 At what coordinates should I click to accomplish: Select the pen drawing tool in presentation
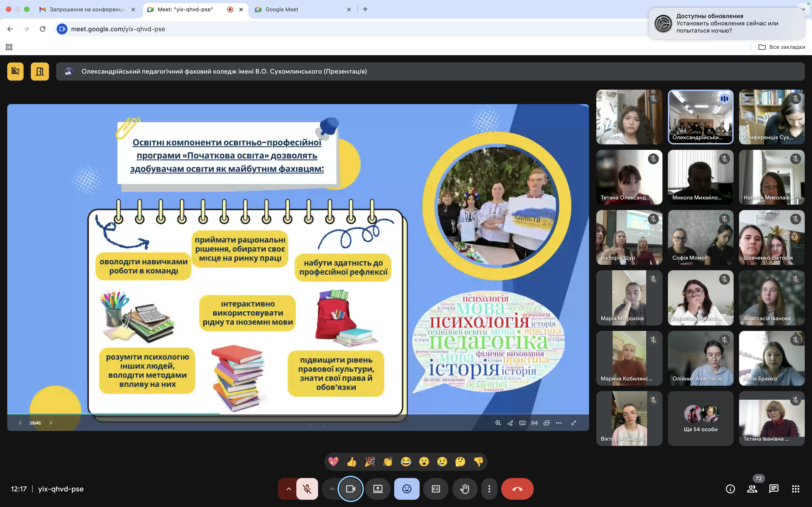(x=510, y=423)
